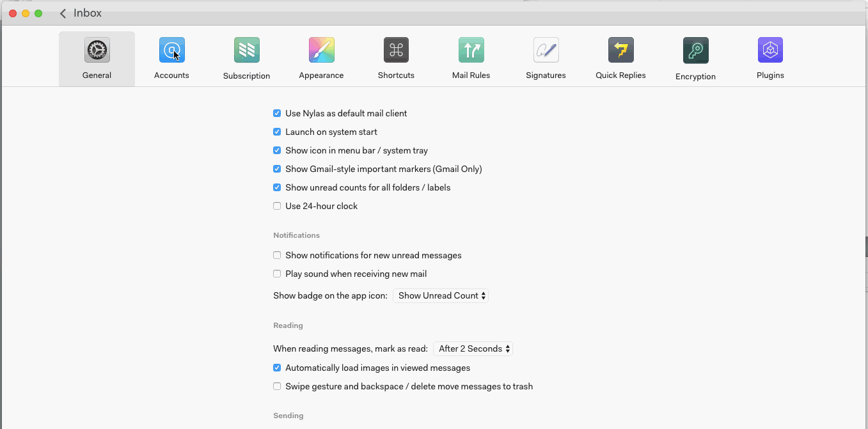Check Swipe gesture and backspace trash option
Screen dimensions: 868x429
tap(277, 386)
